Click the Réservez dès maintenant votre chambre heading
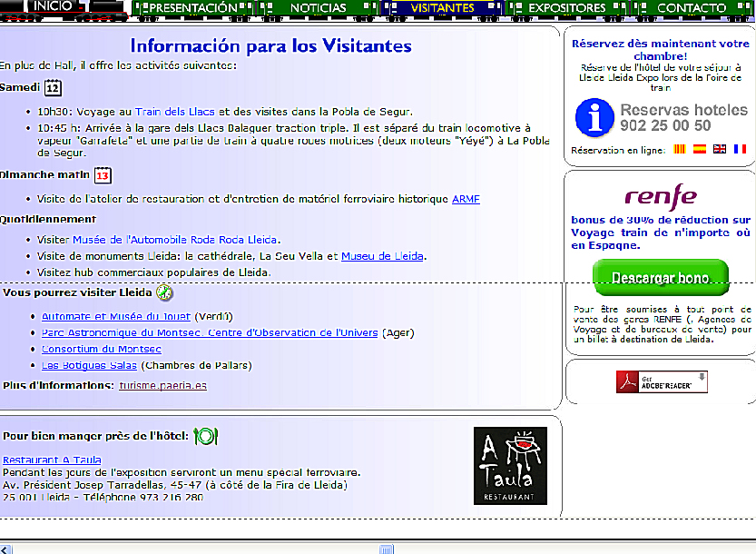Image resolution: width=756 pixels, height=554 pixels. tap(661, 50)
